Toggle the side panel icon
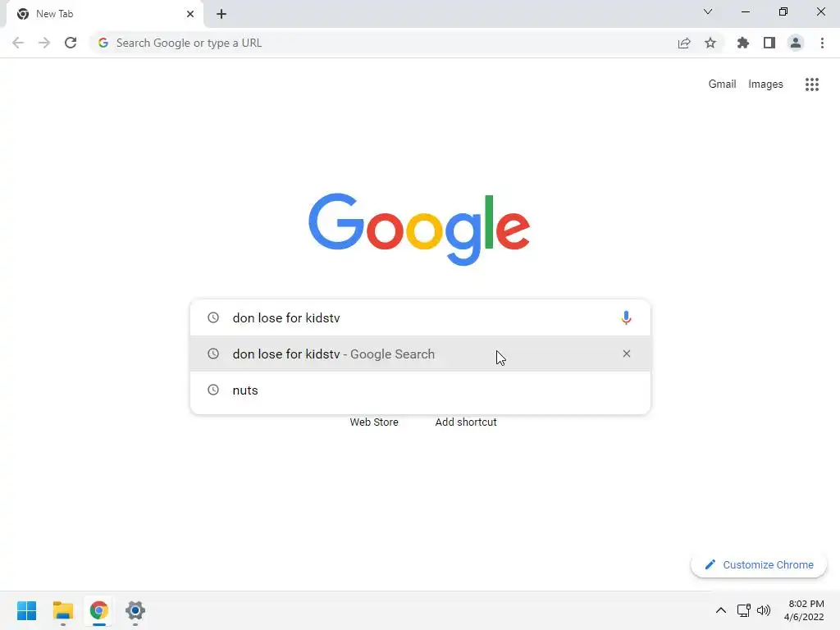This screenshot has width=840, height=630. [x=769, y=43]
